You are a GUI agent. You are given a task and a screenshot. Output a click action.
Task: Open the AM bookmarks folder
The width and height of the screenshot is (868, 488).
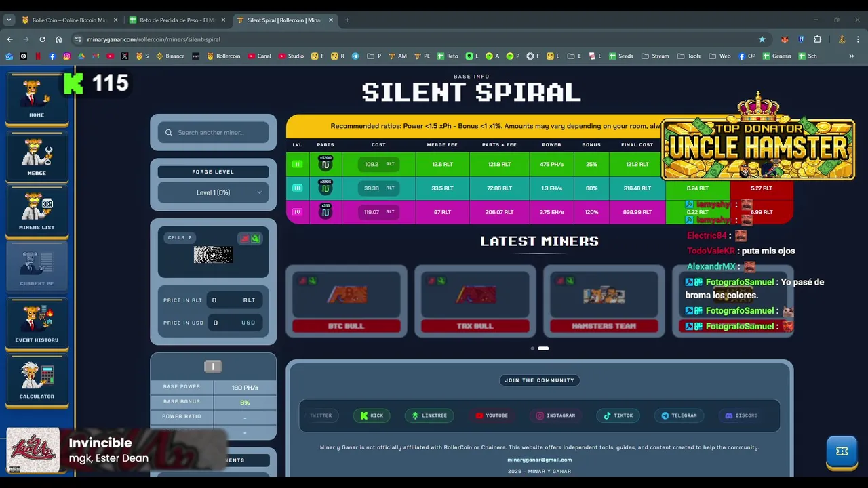coord(398,56)
